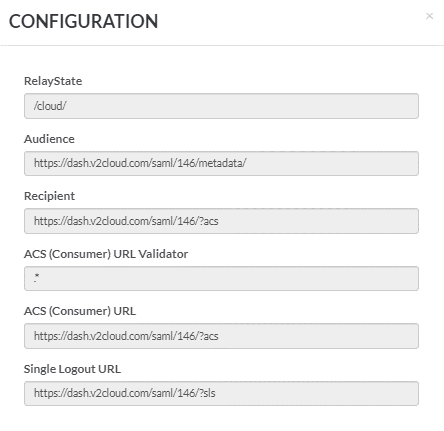The image size is (444, 431).
Task: Click the .* validator pattern text
Action: coord(37,278)
